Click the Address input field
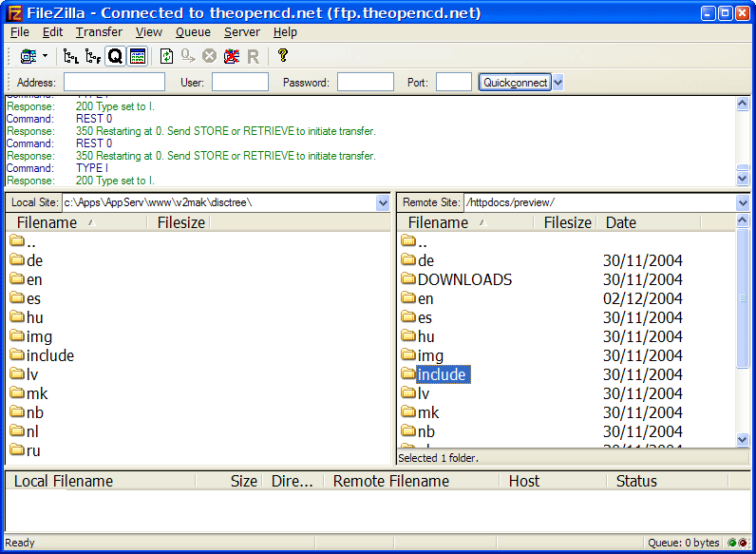This screenshot has height=554, width=756. click(x=114, y=82)
